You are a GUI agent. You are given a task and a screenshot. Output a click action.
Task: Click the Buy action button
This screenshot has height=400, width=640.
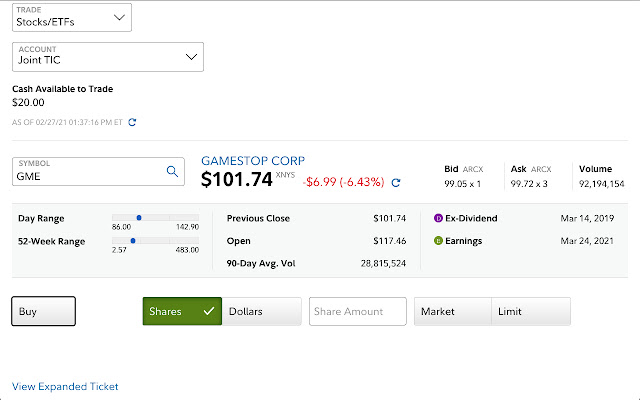(x=43, y=311)
